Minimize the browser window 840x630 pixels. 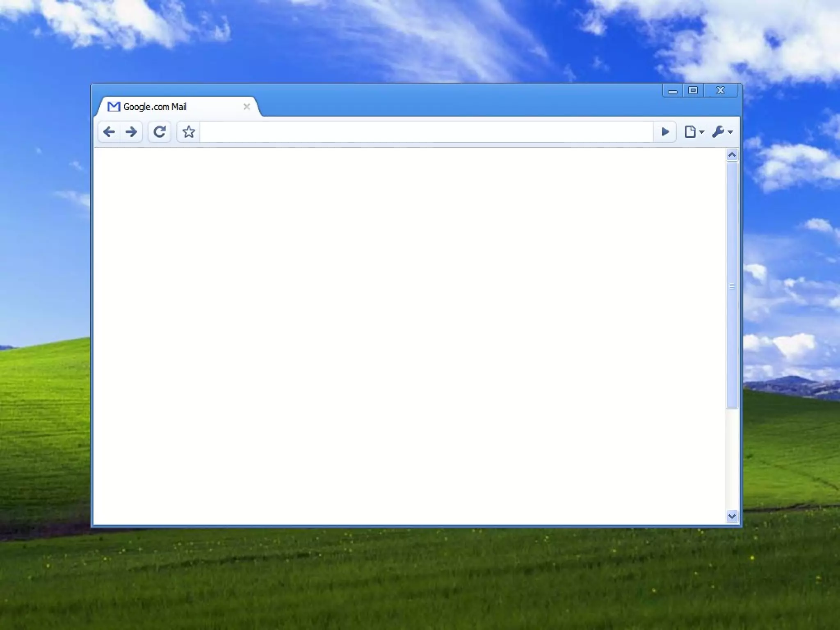(673, 91)
